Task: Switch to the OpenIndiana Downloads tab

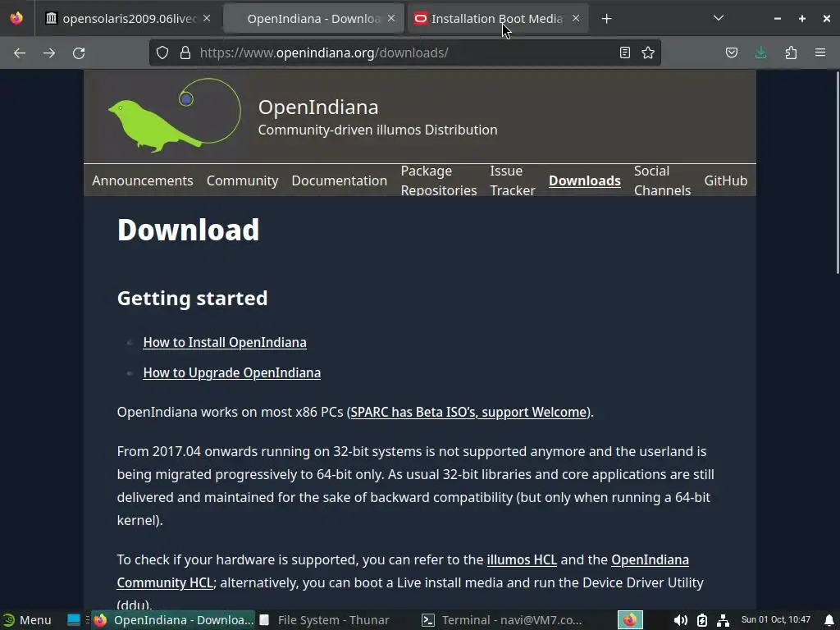Action: pyautogui.click(x=313, y=19)
